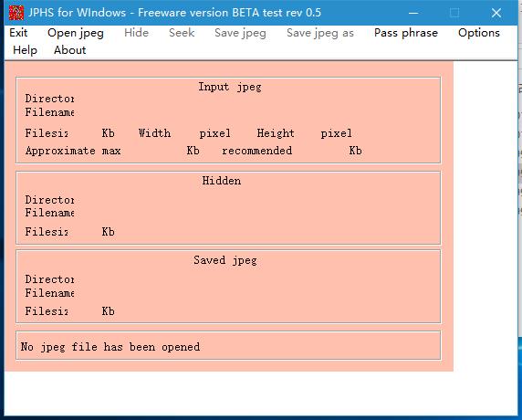The image size is (522, 420).
Task: Minimize the JPHS window
Action: pyautogui.click(x=413, y=13)
